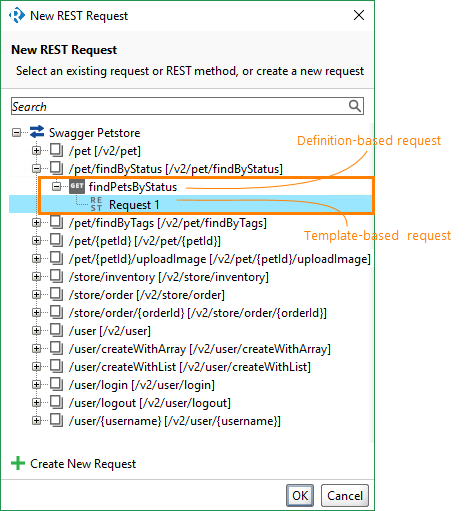Select /store/order/{orderId} path text
The width and height of the screenshot is (474, 511).
pos(198,313)
